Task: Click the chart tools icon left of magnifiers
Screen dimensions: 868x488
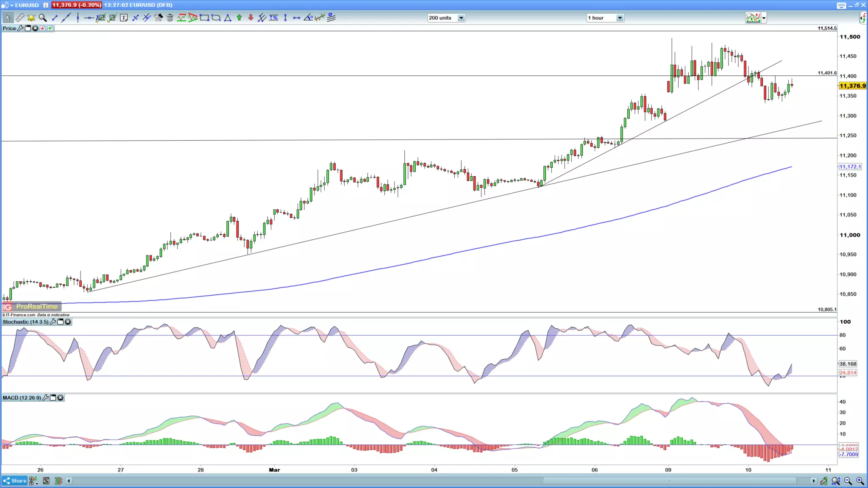Action: 823,481
